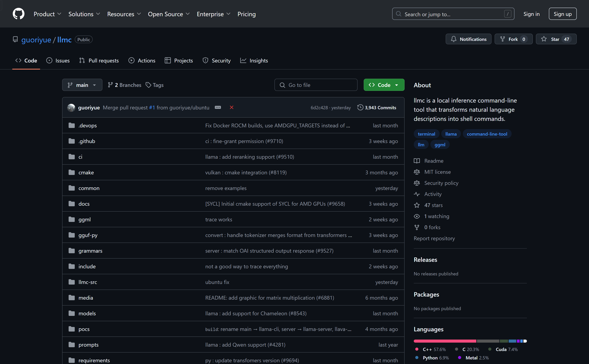This screenshot has height=364, width=589.
Task: Click the tag icon beside Tags
Action: (148, 85)
